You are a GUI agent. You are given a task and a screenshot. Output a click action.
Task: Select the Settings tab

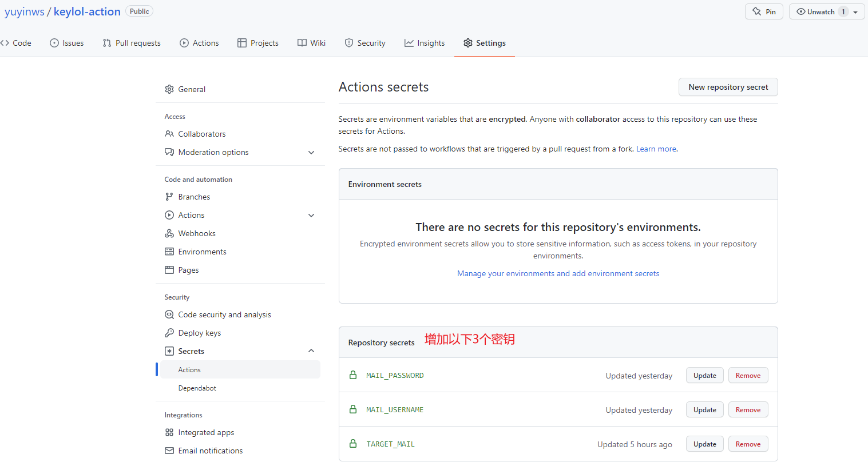(485, 43)
